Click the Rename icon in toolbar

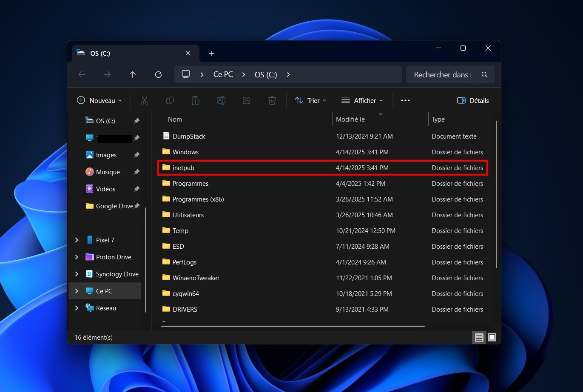[221, 101]
